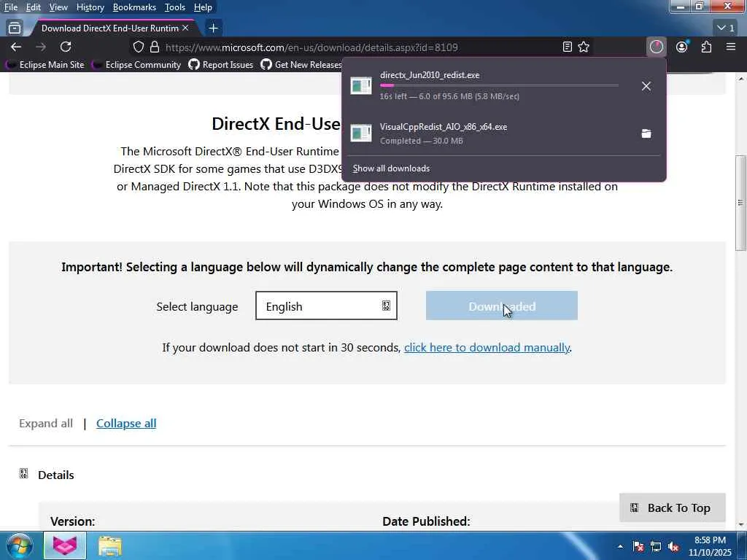Viewport: 747px width, 560px height.
Task: Open the Windows Start menu
Action: [x=20, y=545]
